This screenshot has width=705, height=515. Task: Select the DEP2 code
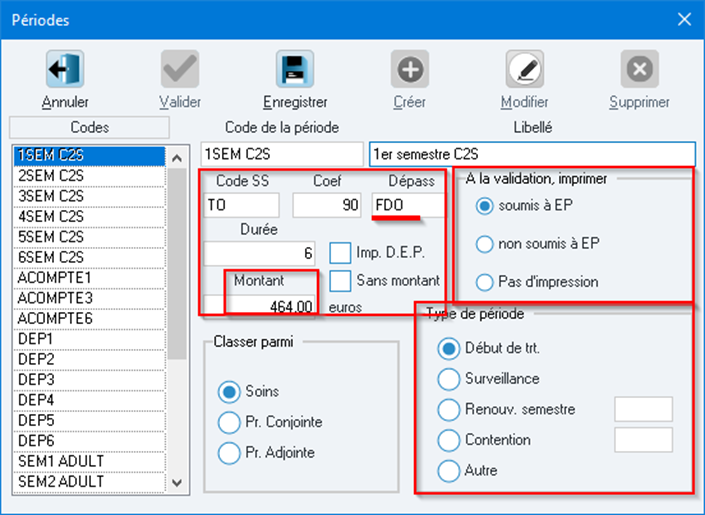(x=89, y=359)
